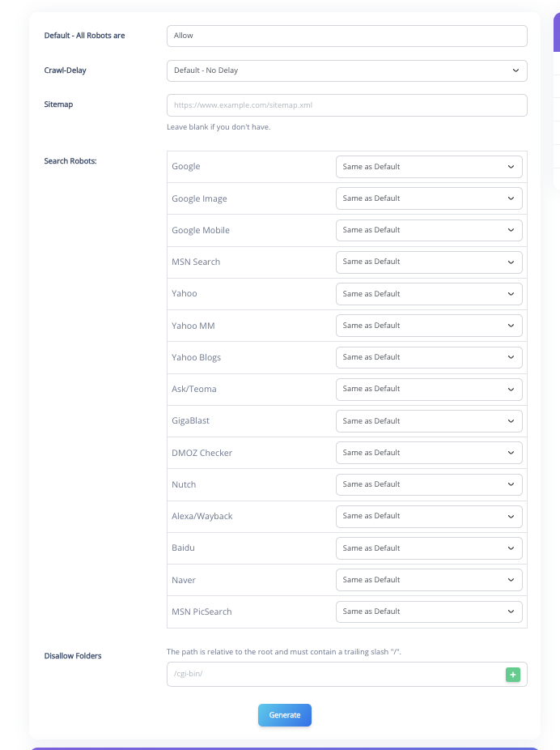Click the green plus icon in Disallow Folders
This screenshot has width=560, height=750.
tap(512, 674)
